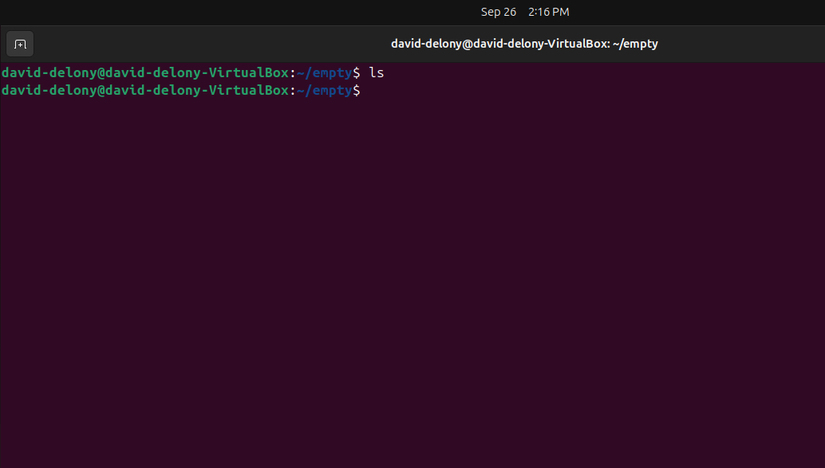The height and width of the screenshot is (468, 825).
Task: Click the ~/empty path on second prompt line
Action: tap(325, 90)
